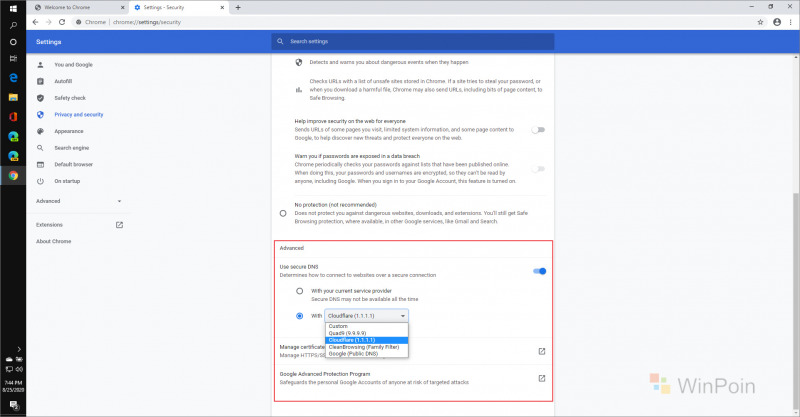Go back in Chrome navigation

pyautogui.click(x=35, y=22)
